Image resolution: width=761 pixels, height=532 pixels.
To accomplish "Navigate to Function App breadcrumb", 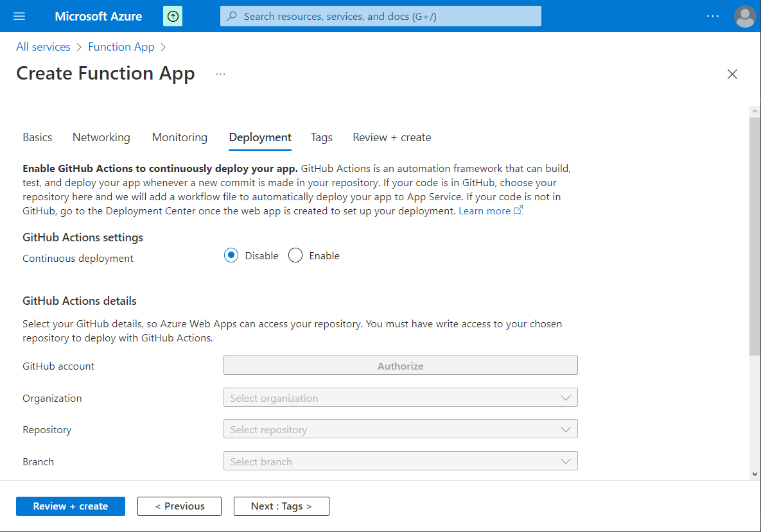I will coord(121,47).
